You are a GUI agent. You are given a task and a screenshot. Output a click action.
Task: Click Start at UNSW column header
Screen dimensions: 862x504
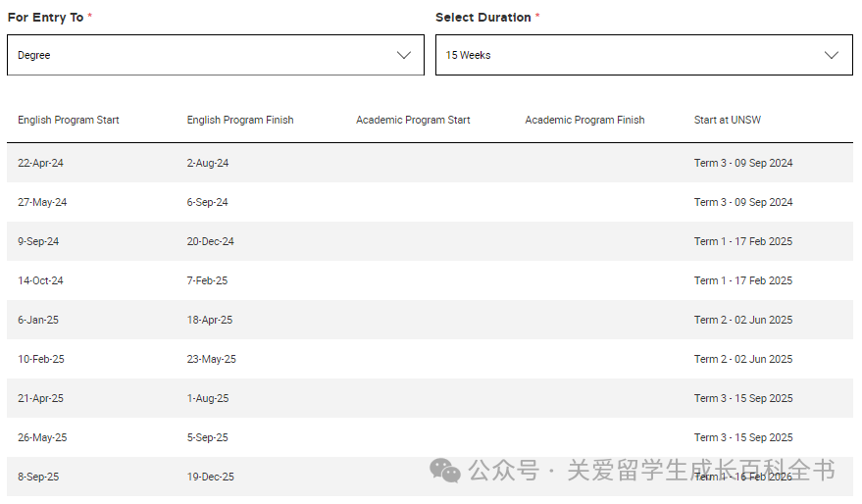click(728, 120)
